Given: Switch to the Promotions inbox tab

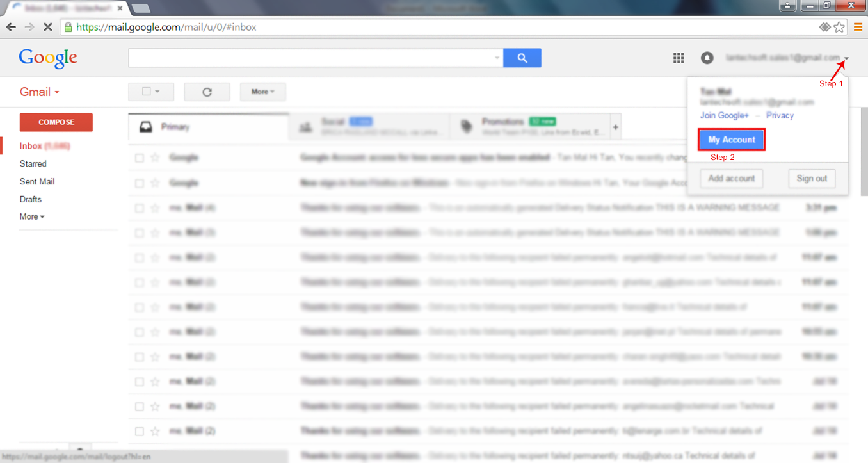Looking at the screenshot, I should pyautogui.click(x=530, y=127).
